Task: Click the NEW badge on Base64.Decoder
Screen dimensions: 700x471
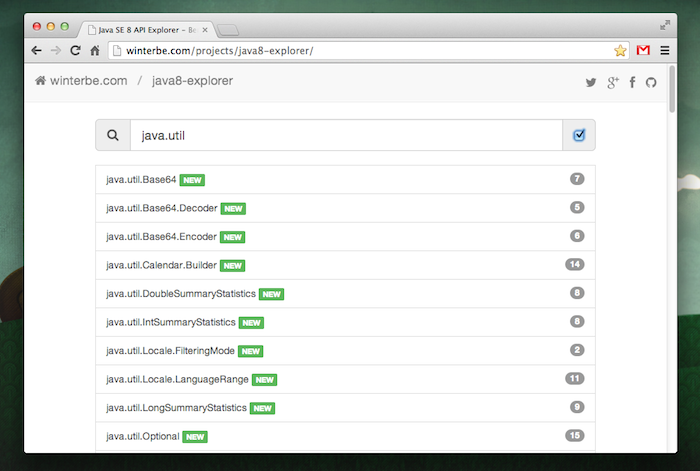Action: point(233,208)
